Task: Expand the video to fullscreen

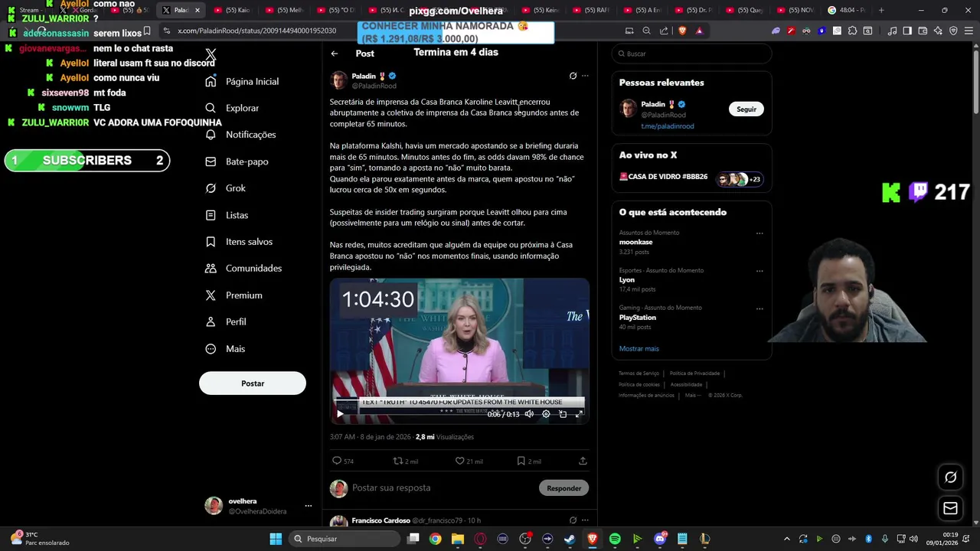Action: (x=580, y=414)
